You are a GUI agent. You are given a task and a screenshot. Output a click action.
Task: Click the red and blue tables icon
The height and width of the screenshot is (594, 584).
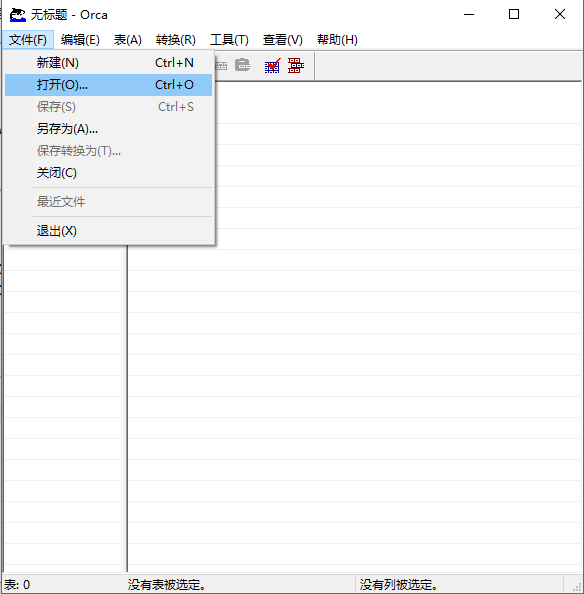296,66
